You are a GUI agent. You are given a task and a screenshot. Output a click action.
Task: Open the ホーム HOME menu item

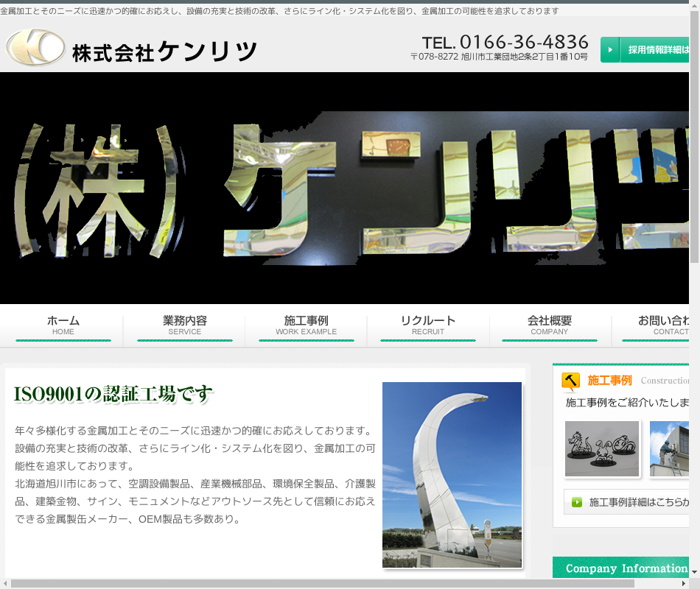click(x=63, y=325)
